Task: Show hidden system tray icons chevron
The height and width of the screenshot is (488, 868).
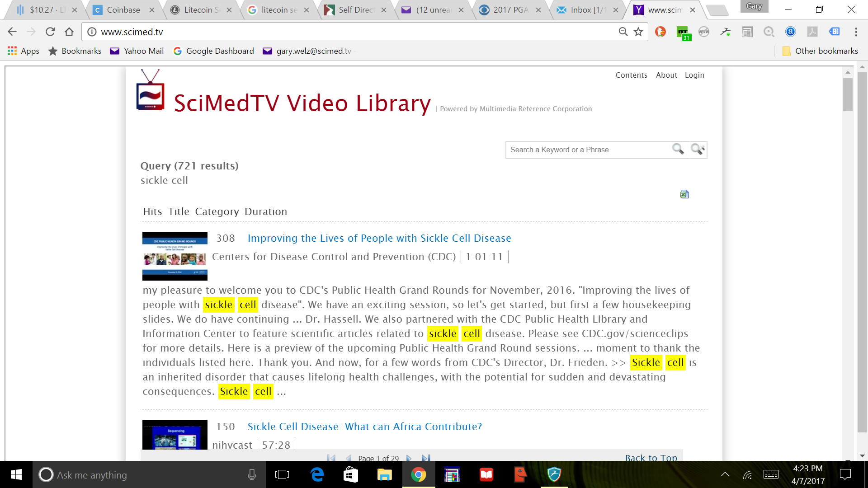Action: coord(725,474)
